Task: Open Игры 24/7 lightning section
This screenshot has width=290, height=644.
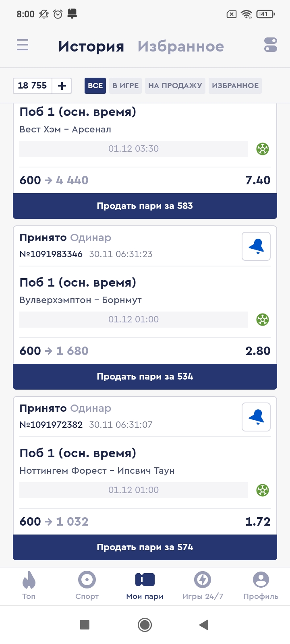Action: pos(203,586)
